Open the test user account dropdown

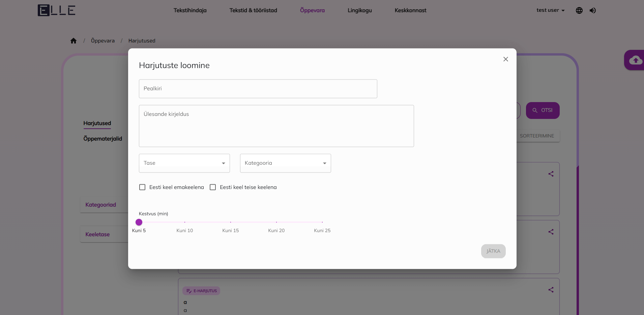pos(551,10)
